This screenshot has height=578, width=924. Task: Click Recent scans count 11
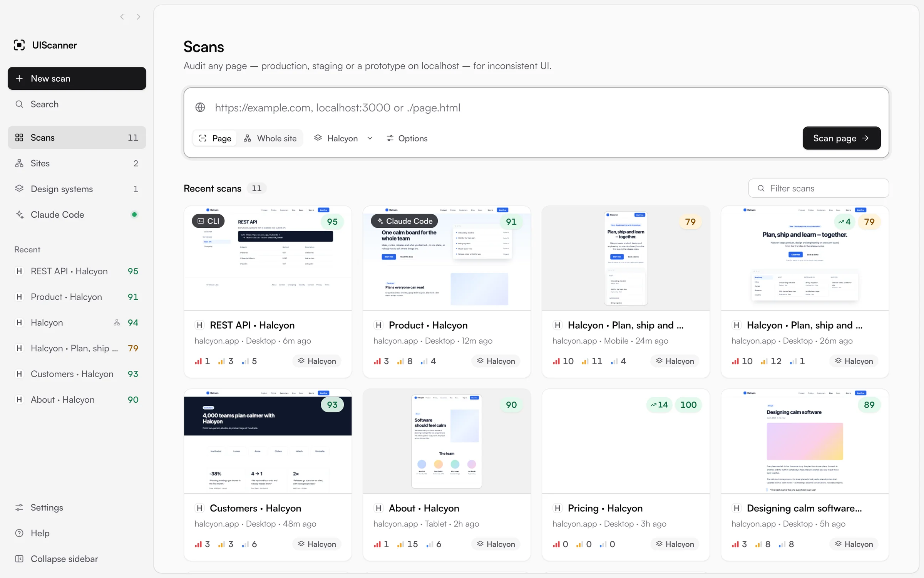coord(256,188)
